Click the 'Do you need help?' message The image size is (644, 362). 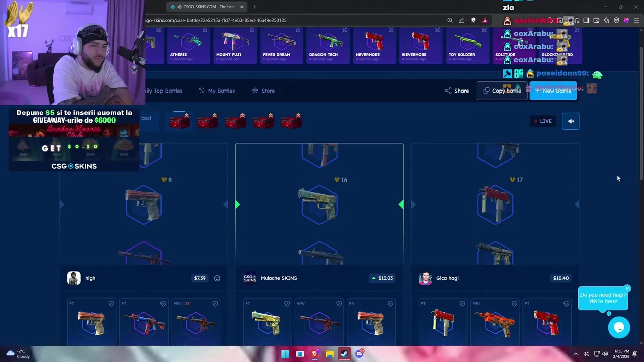603,298
